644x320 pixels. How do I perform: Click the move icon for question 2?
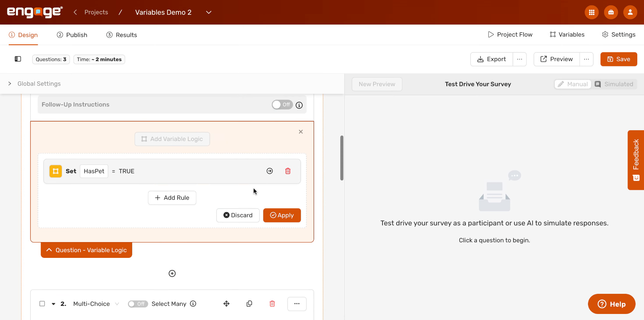coord(227,304)
